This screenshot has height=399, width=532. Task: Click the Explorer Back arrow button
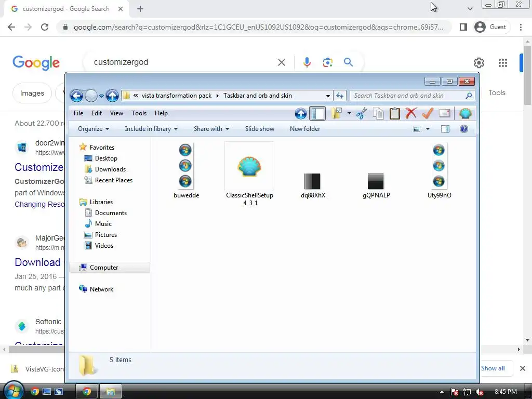point(77,96)
